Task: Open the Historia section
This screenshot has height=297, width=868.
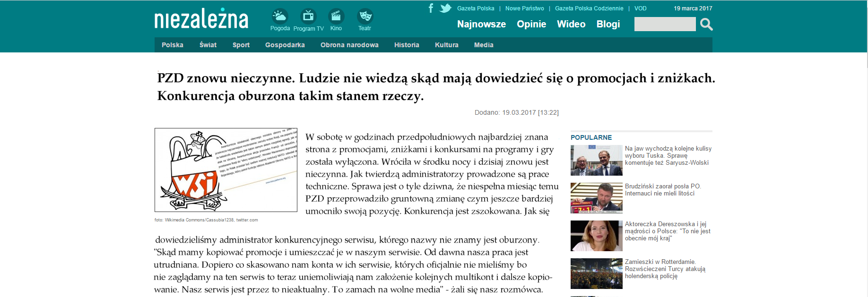Action: (407, 45)
